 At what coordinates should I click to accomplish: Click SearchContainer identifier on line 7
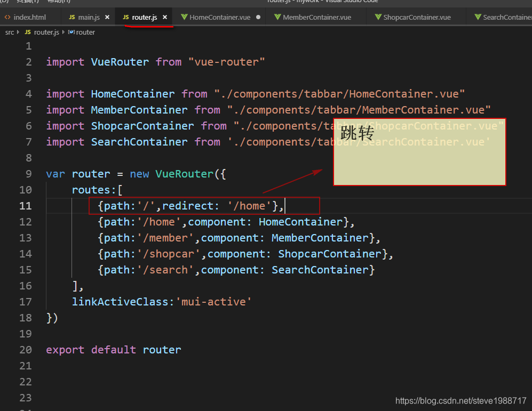point(139,142)
